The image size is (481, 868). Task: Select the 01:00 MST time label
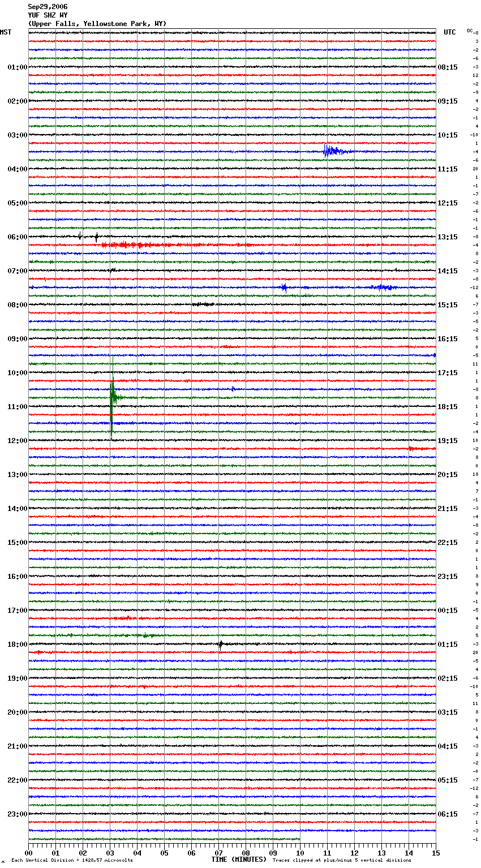pyautogui.click(x=18, y=67)
